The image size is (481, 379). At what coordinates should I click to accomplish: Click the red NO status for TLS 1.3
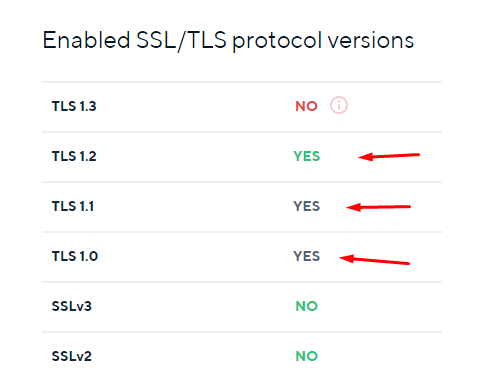(306, 106)
